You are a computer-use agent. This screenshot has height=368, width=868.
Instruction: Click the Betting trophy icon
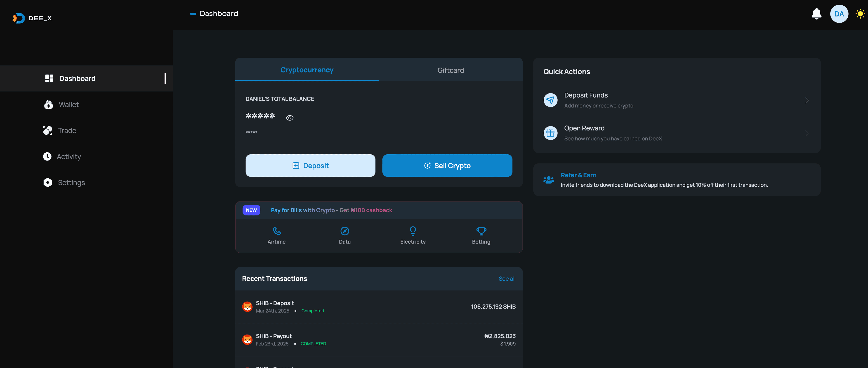tap(481, 231)
